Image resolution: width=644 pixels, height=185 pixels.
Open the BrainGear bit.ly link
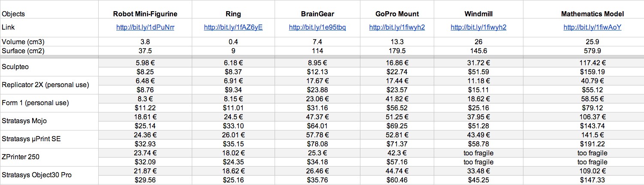(317, 27)
